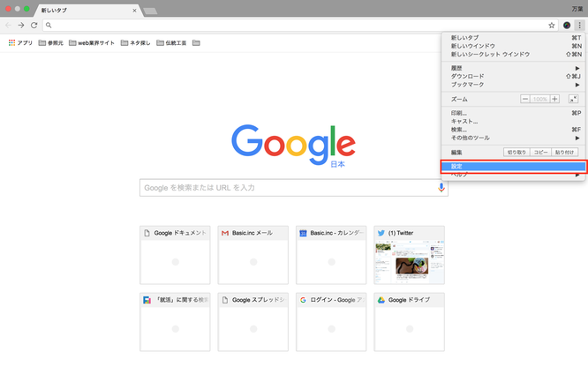Click the Google logo

click(294, 145)
